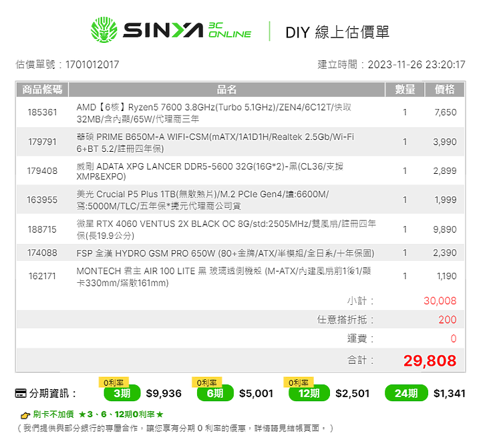The width and height of the screenshot is (481, 448).
Task: Click barcode 179791
Action: click(42, 142)
